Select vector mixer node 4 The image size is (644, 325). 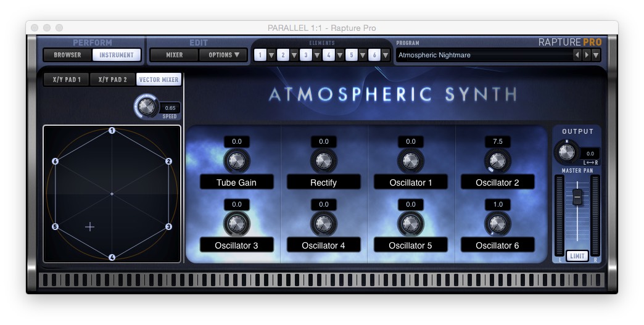coord(112,257)
